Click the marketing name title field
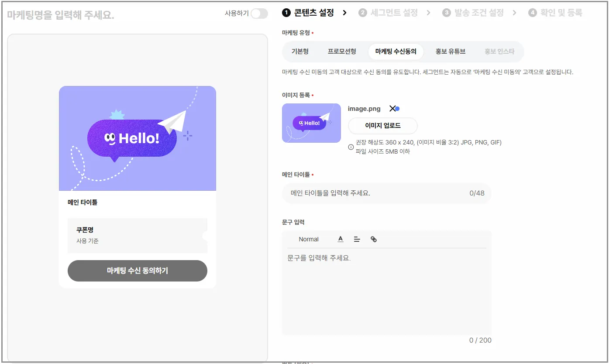The width and height of the screenshot is (609, 364). [61, 16]
